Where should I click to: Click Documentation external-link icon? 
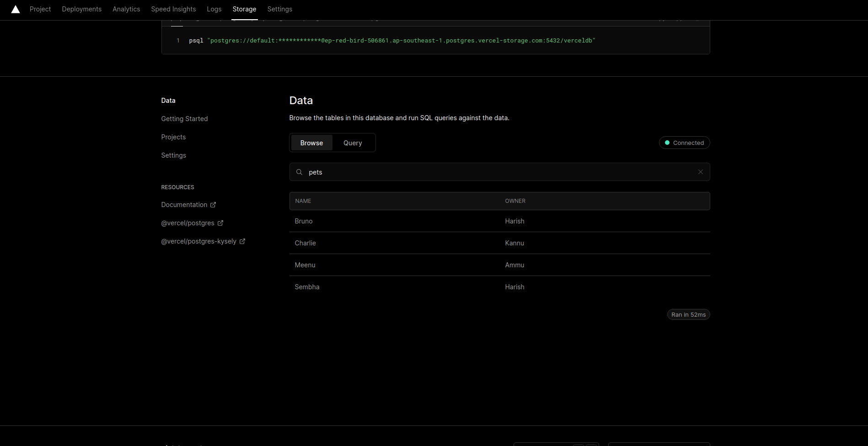(x=213, y=205)
